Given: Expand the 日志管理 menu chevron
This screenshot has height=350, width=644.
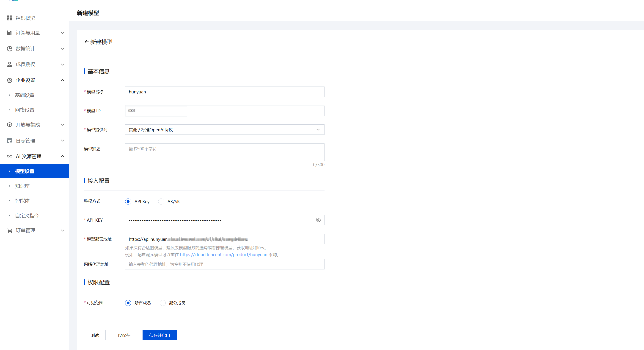Looking at the screenshot, I should (x=63, y=140).
